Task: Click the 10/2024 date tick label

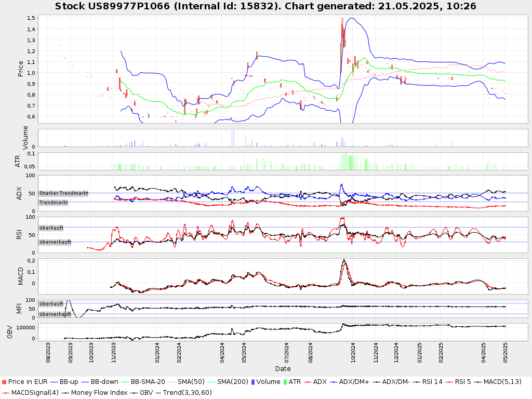Action: pyautogui.click(x=353, y=353)
